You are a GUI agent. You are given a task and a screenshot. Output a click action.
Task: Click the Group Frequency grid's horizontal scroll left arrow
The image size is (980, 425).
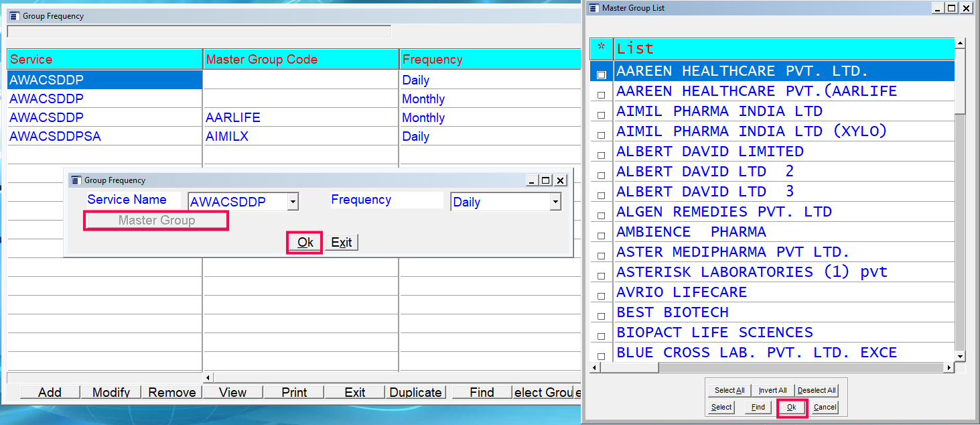pyautogui.click(x=208, y=378)
